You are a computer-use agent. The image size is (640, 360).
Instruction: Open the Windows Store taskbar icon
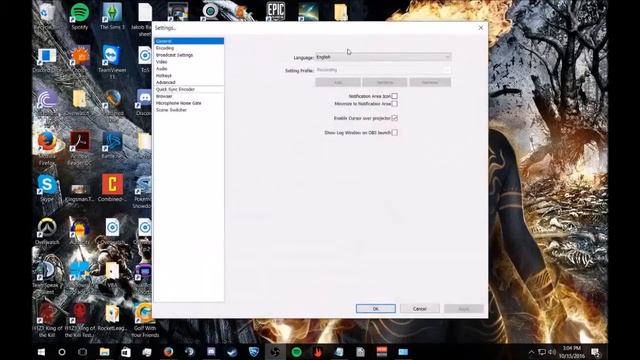[126, 352]
